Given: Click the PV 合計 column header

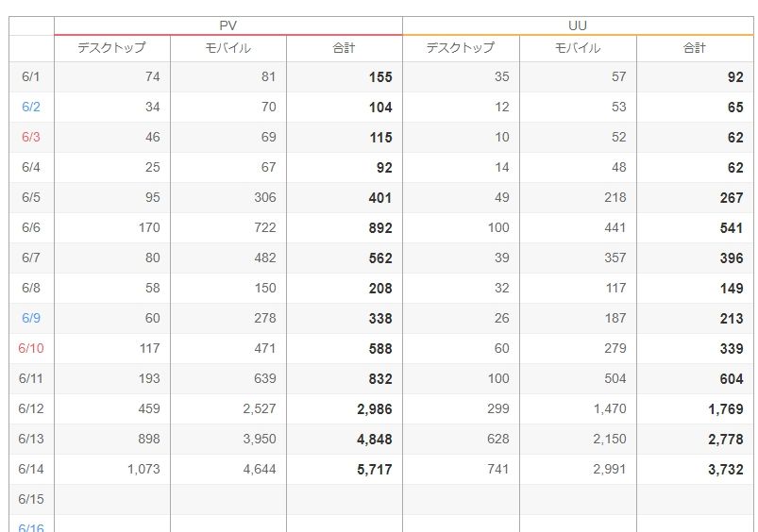Looking at the screenshot, I should pyautogui.click(x=344, y=48).
